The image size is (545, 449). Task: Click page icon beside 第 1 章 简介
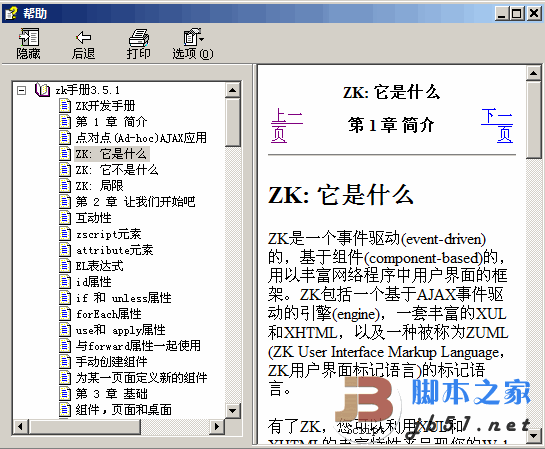point(65,122)
